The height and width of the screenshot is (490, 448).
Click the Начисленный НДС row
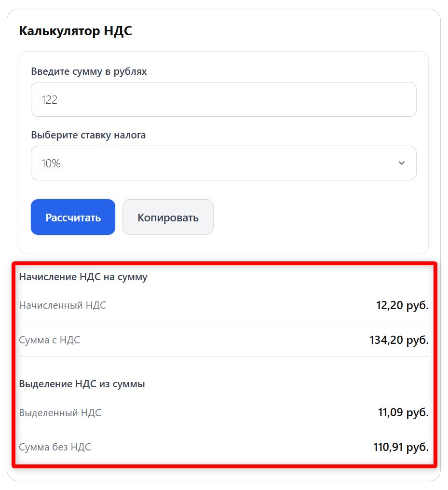pyautogui.click(x=63, y=305)
